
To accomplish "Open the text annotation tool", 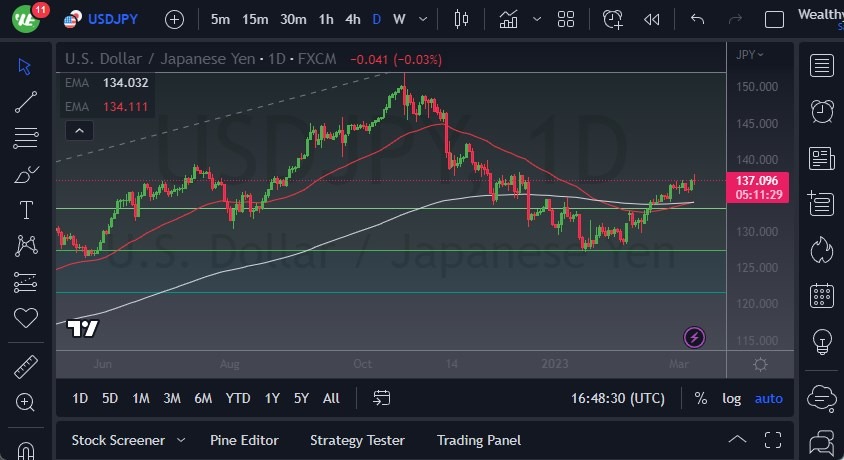I will tap(26, 209).
